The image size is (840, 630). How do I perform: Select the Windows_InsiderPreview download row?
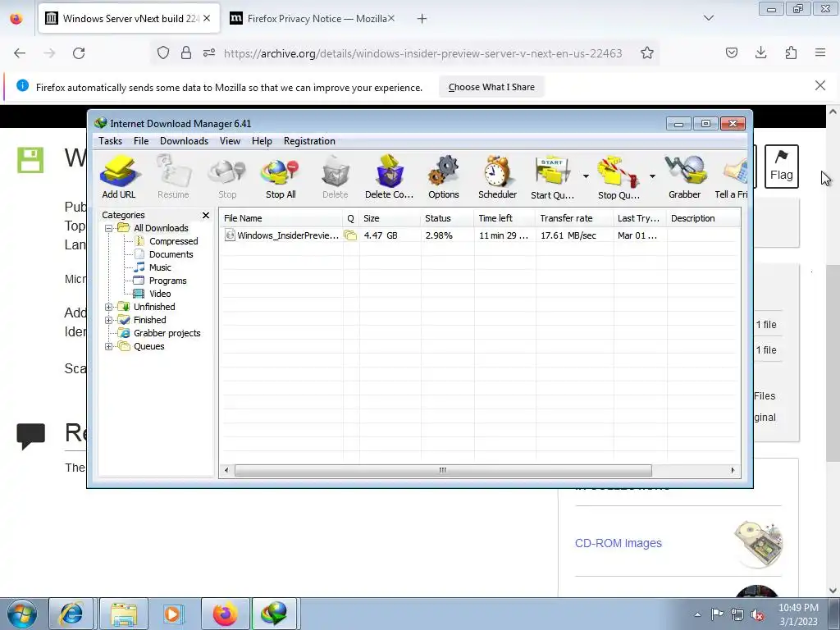(x=479, y=235)
